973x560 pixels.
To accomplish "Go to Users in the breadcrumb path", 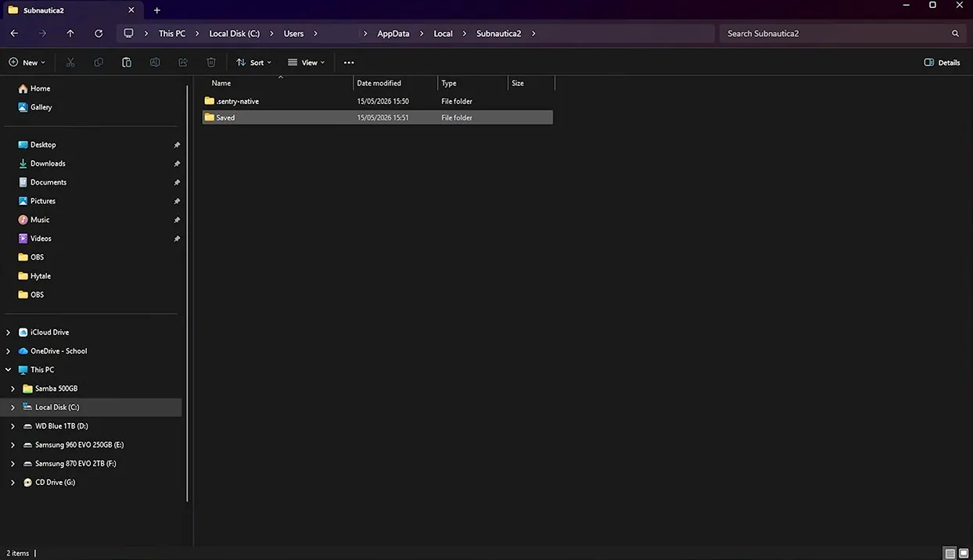I will 293,34.
